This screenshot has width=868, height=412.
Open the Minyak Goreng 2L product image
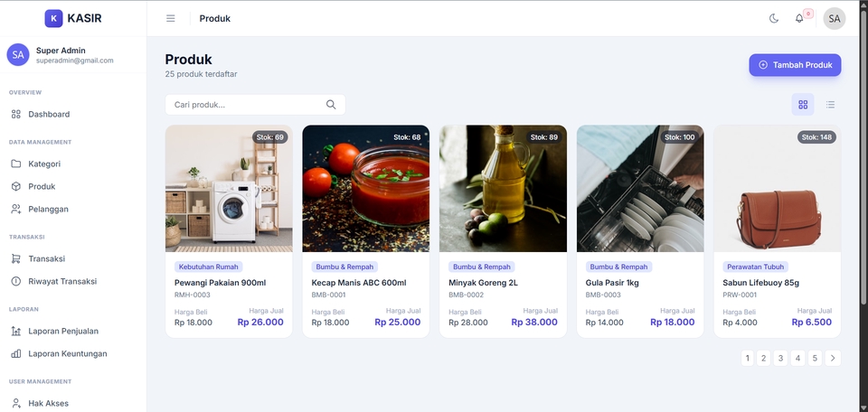503,189
